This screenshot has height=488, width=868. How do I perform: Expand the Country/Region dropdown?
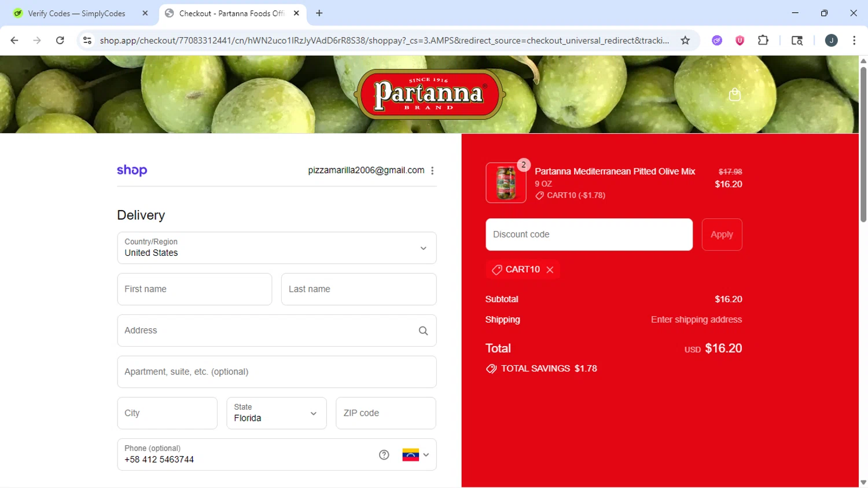coord(277,248)
